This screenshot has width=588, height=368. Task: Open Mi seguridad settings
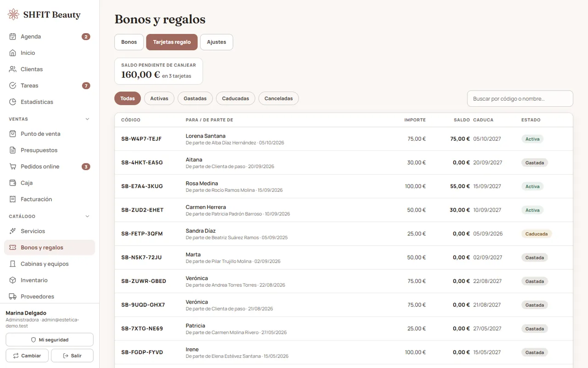(x=50, y=340)
